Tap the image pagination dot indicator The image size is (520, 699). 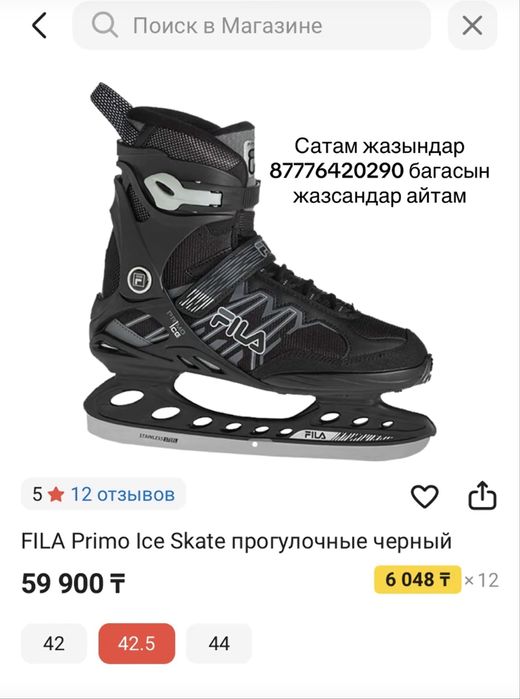point(255,444)
